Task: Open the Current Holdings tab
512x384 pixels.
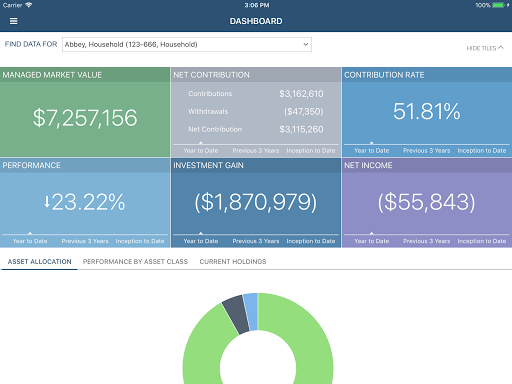Action: point(233,262)
